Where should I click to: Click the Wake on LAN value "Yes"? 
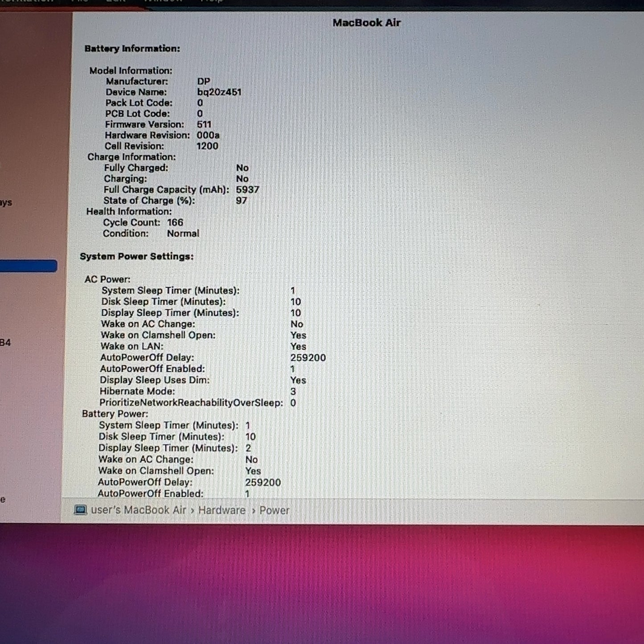click(x=298, y=346)
